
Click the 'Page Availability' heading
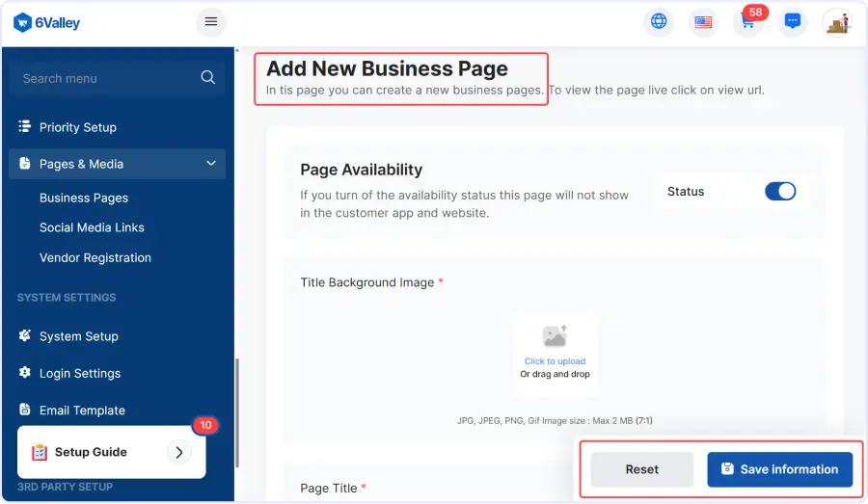pos(361,170)
